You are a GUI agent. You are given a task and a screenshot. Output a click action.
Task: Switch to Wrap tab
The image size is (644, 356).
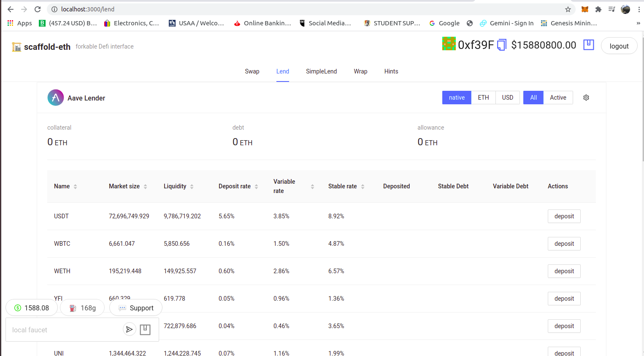click(x=360, y=71)
